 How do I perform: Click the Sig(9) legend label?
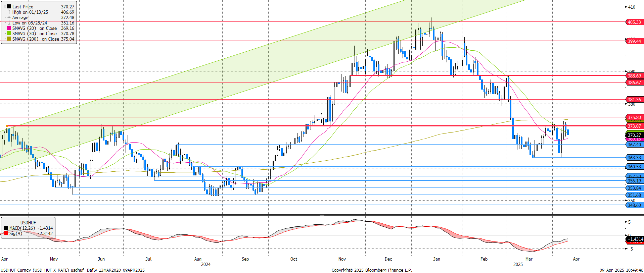pyautogui.click(x=16, y=233)
